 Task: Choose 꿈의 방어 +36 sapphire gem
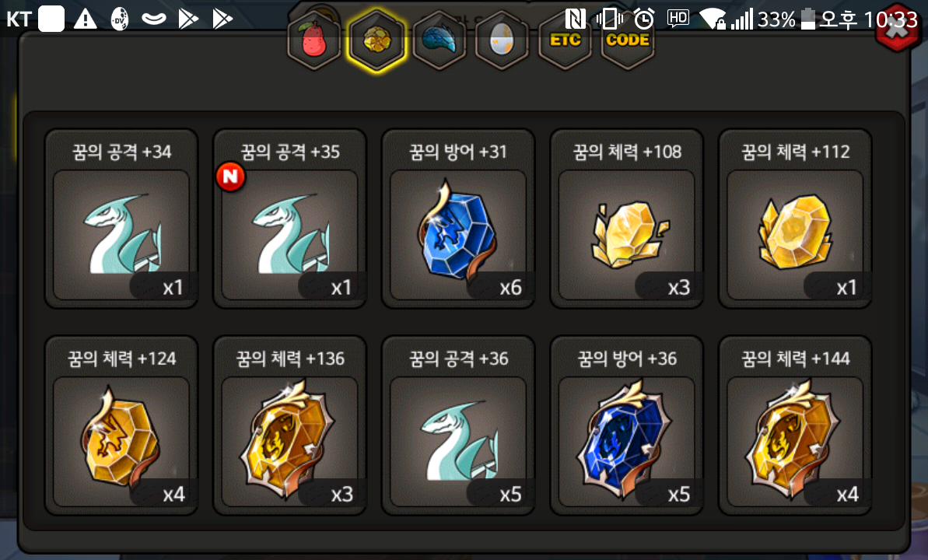[627, 425]
